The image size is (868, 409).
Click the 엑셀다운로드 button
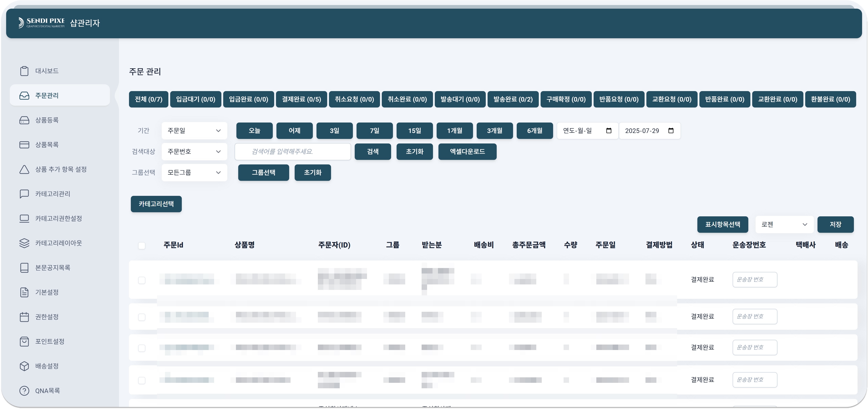tap(467, 151)
